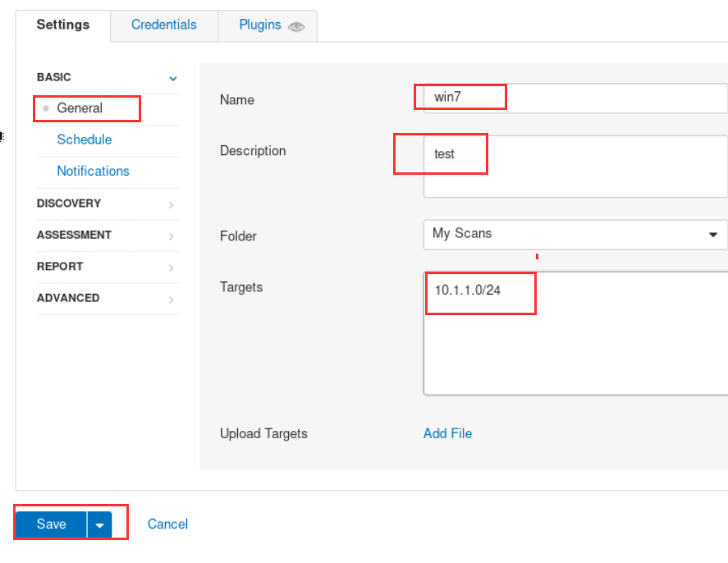The height and width of the screenshot is (563, 728).
Task: Select the General settings item
Action: click(80, 108)
